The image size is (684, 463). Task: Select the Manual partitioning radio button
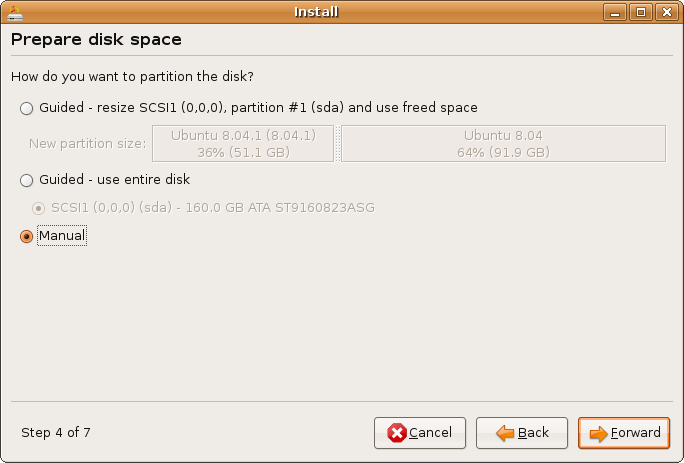(x=27, y=237)
